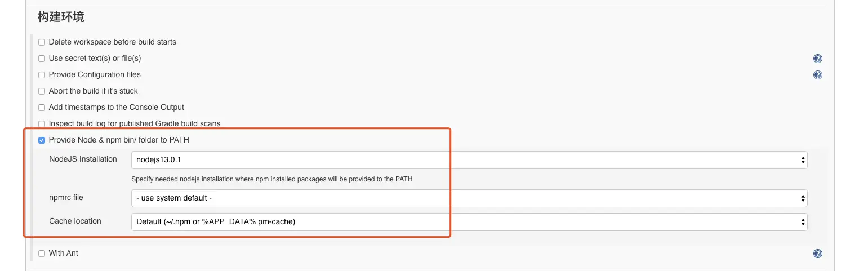This screenshot has height=271, width=868.
Task: Tick Use secret text(s) or file(s) checkbox
Action: tap(42, 59)
